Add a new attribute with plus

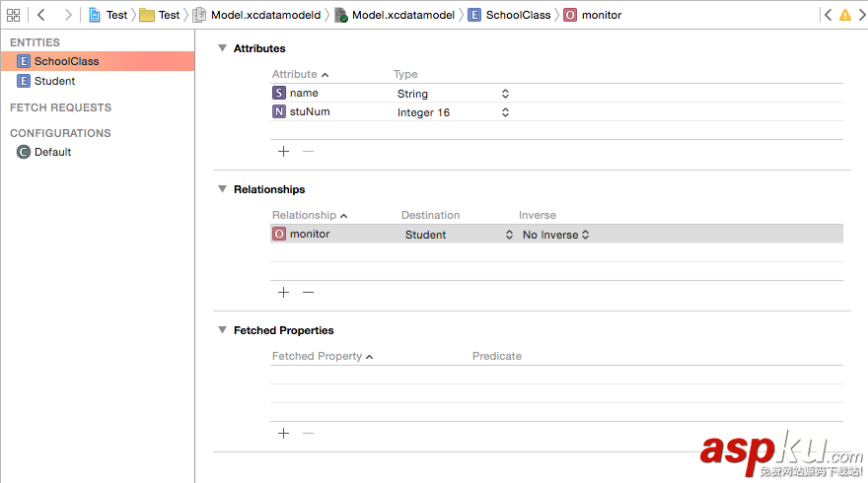click(x=283, y=151)
